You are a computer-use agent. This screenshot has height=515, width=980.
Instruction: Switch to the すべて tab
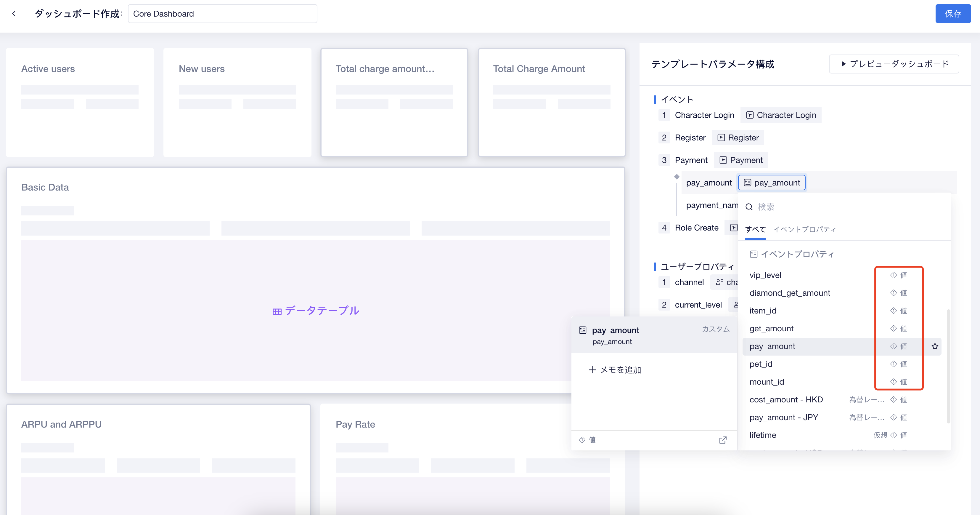[755, 230]
